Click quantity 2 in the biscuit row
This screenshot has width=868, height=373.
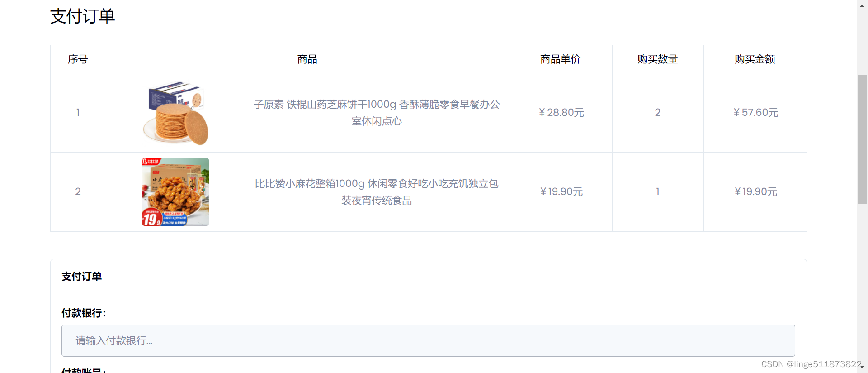(x=658, y=112)
